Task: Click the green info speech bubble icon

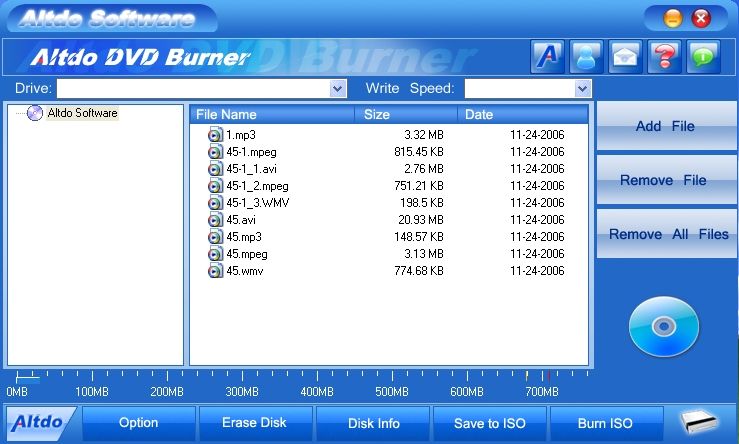Action: (x=704, y=56)
